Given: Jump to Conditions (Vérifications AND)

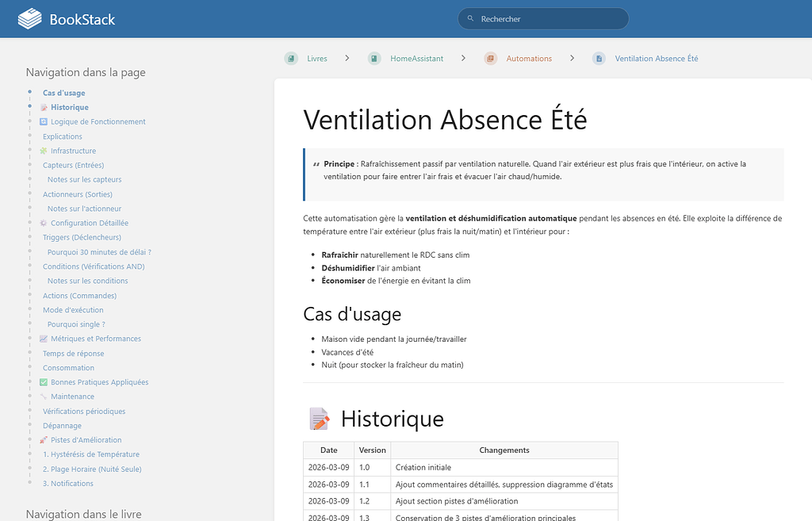Looking at the screenshot, I should 94,266.
